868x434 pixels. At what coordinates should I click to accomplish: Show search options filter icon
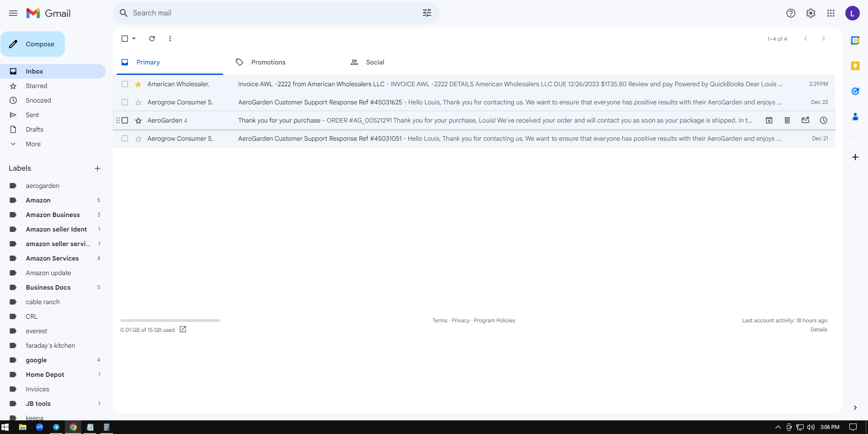(427, 13)
